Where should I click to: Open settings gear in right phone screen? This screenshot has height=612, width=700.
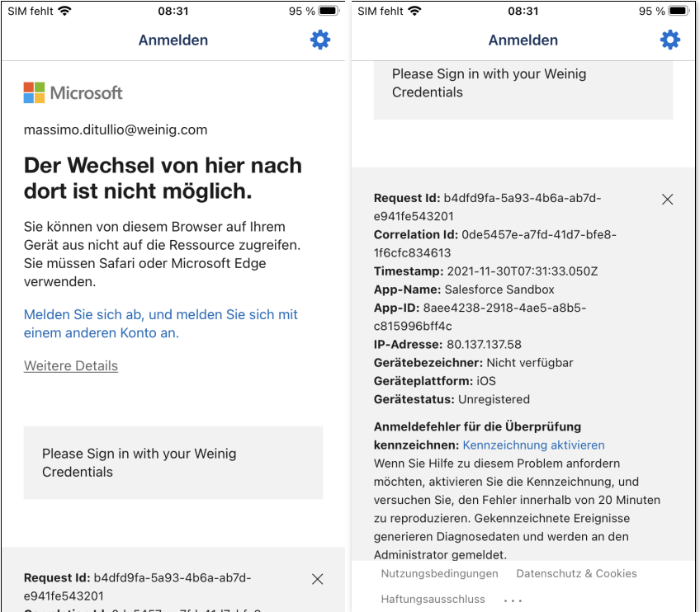[x=670, y=40]
